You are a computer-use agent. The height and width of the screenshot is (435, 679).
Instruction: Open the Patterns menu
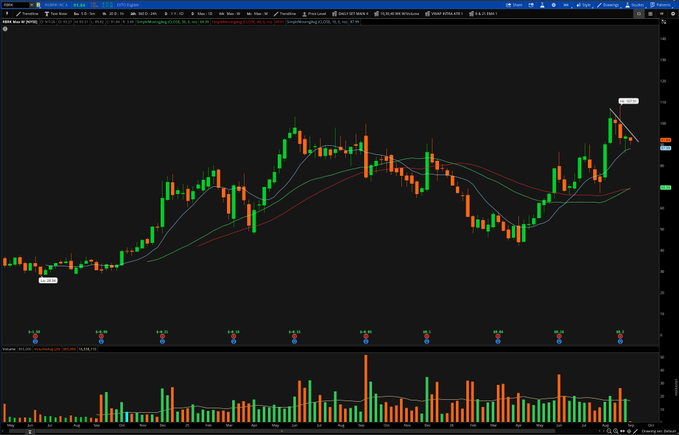point(660,5)
